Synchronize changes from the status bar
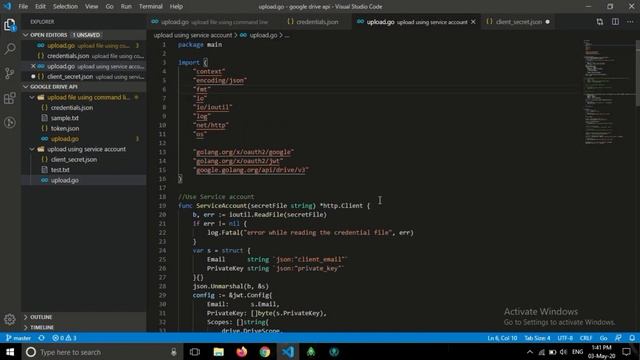 (41, 338)
